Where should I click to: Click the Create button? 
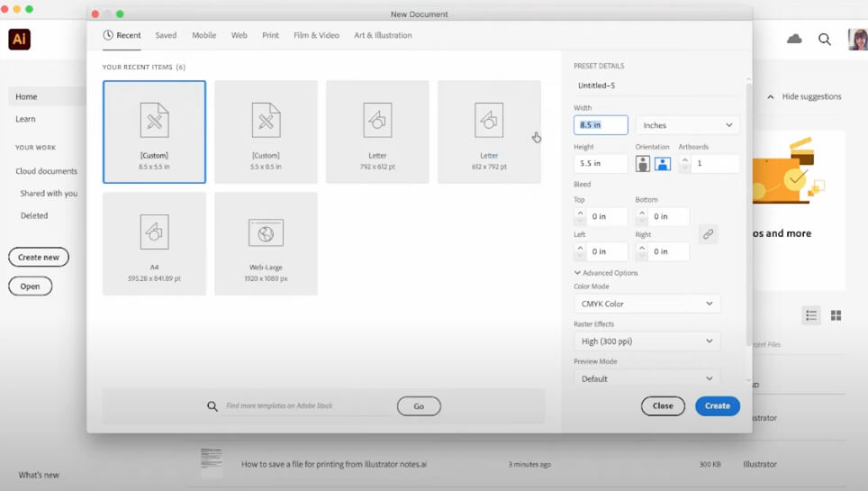pos(717,406)
